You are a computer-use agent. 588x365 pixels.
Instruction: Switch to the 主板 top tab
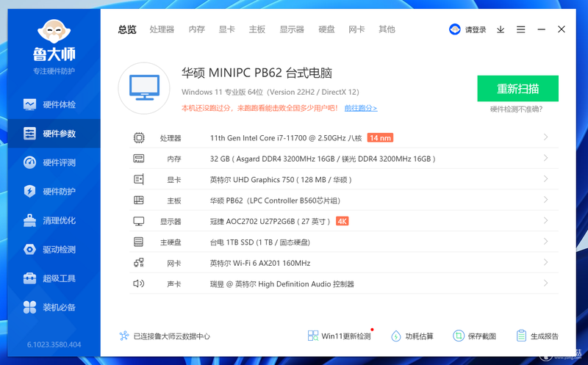point(257,29)
